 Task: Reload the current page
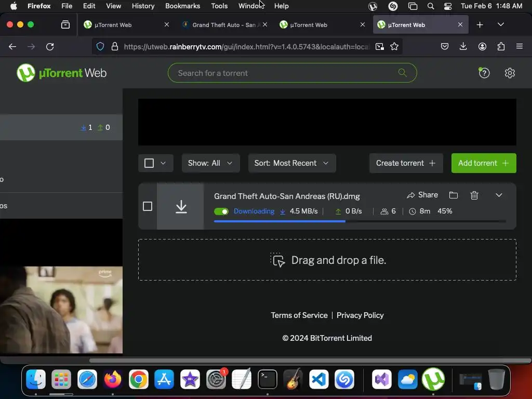pos(50,46)
